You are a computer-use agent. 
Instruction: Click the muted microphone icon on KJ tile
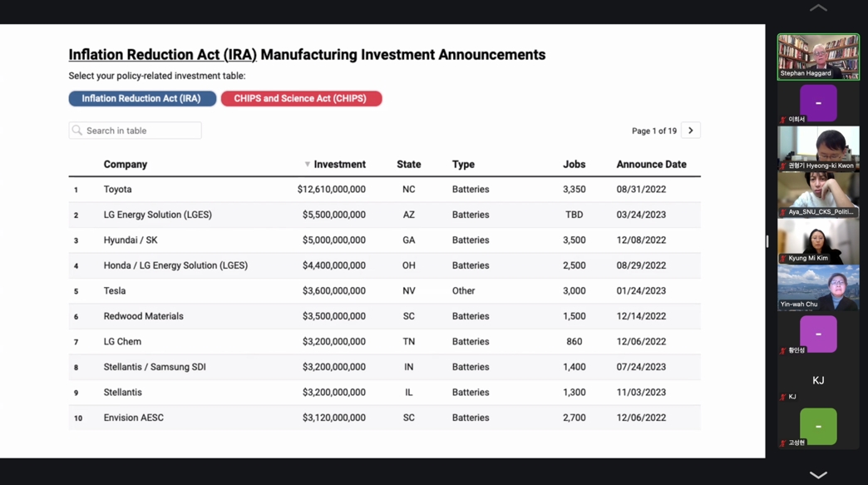tap(782, 397)
